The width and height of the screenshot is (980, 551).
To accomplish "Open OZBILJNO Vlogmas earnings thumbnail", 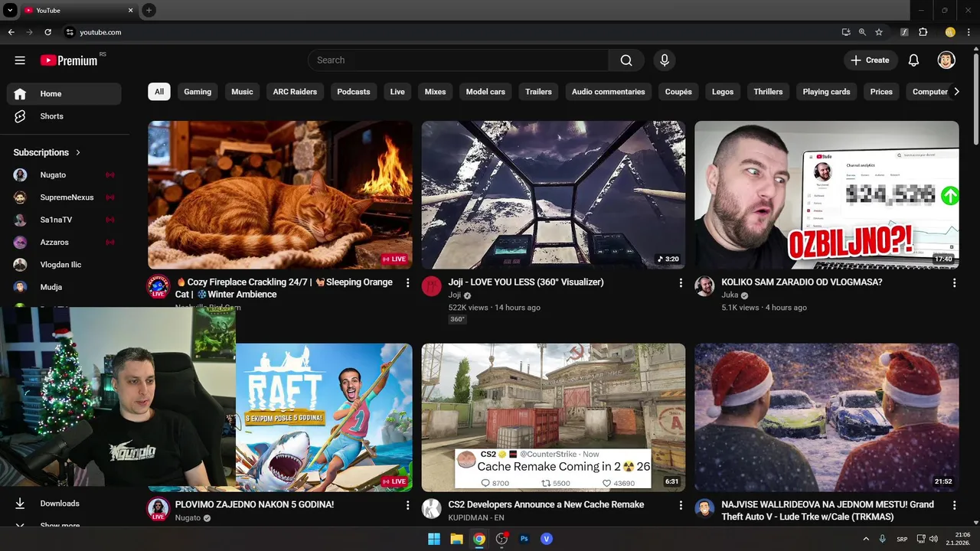I will [827, 195].
